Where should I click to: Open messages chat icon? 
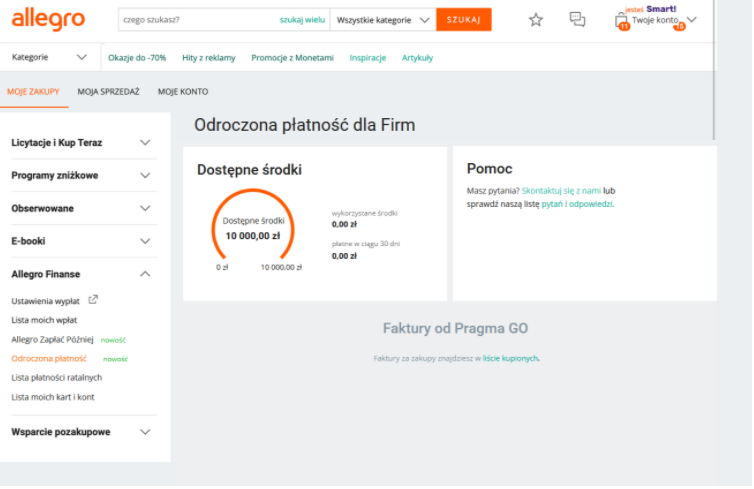point(577,19)
